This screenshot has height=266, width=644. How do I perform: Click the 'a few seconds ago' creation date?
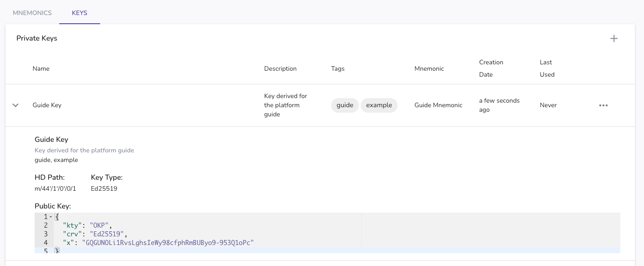click(499, 105)
